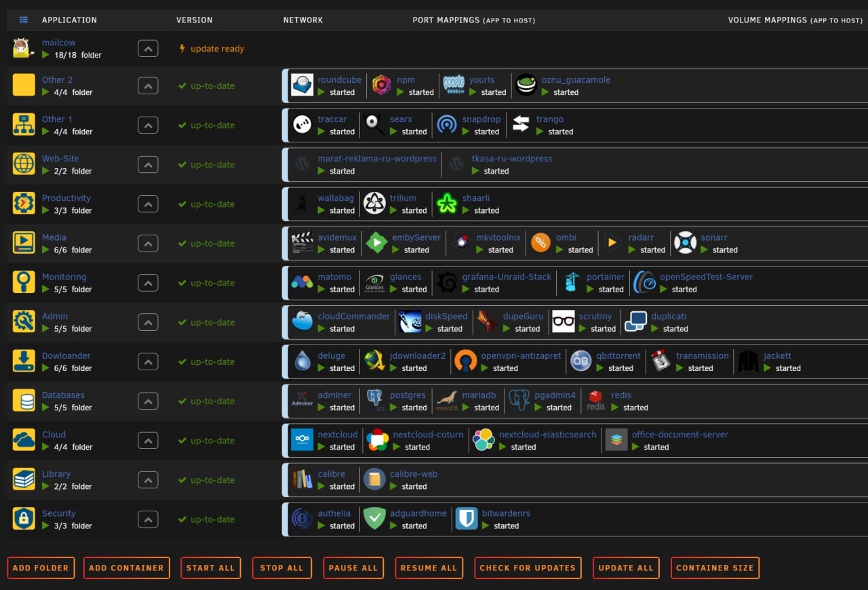Click the scrutiny glasses icon
This screenshot has width=868, height=590.
(x=563, y=321)
